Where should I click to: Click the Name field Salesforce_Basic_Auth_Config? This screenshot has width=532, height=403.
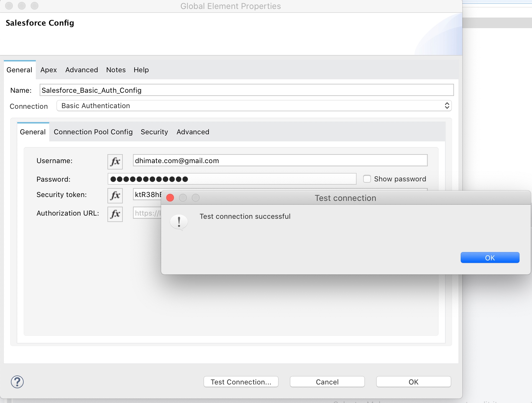(246, 90)
